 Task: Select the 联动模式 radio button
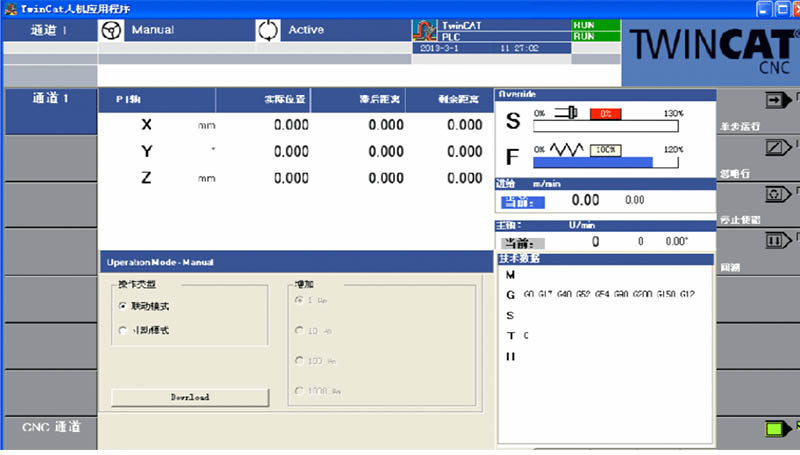click(x=122, y=306)
